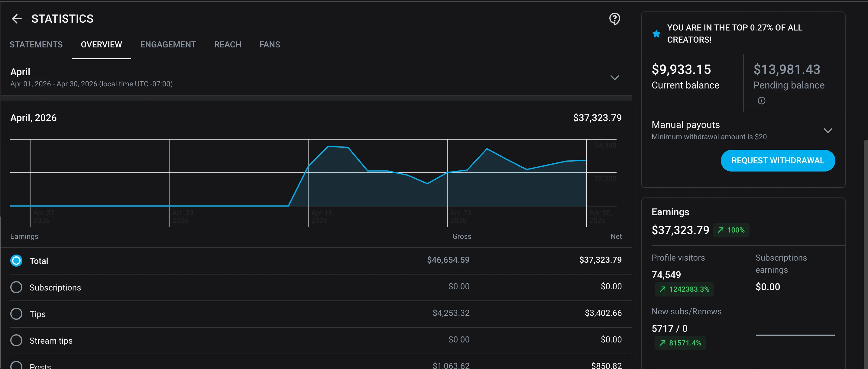Select the Total earnings radio button
The height and width of the screenshot is (369, 868).
(16, 261)
